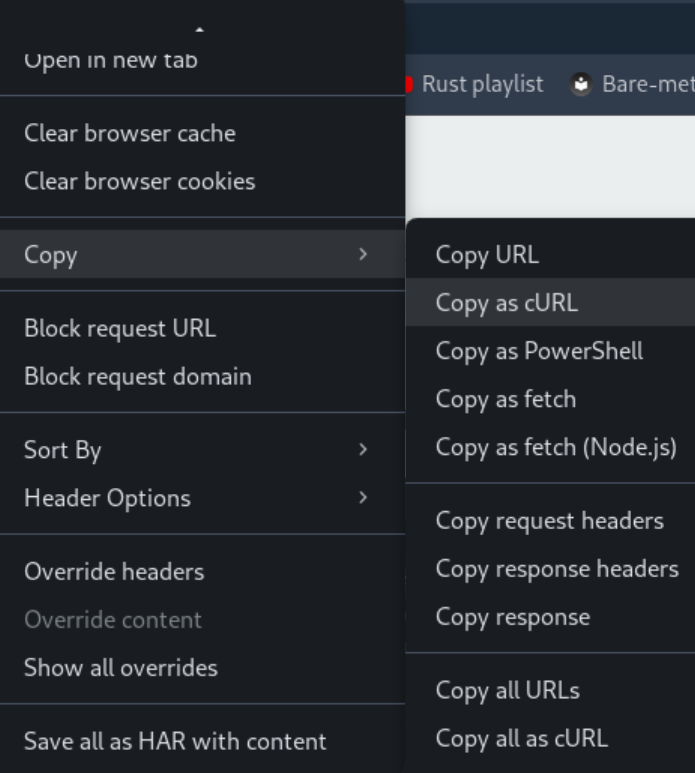Click the Bare-metal bookmark favicon
This screenshot has height=773, width=695.
tap(581, 84)
